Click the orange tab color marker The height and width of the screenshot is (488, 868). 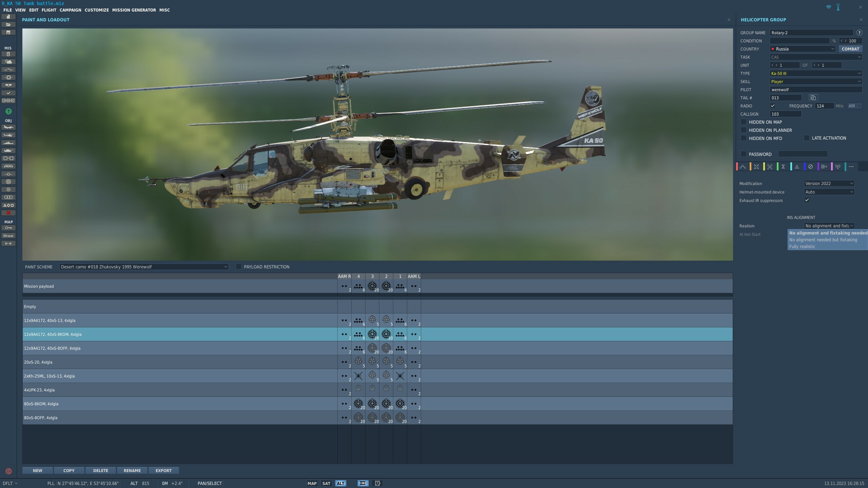tap(750, 166)
